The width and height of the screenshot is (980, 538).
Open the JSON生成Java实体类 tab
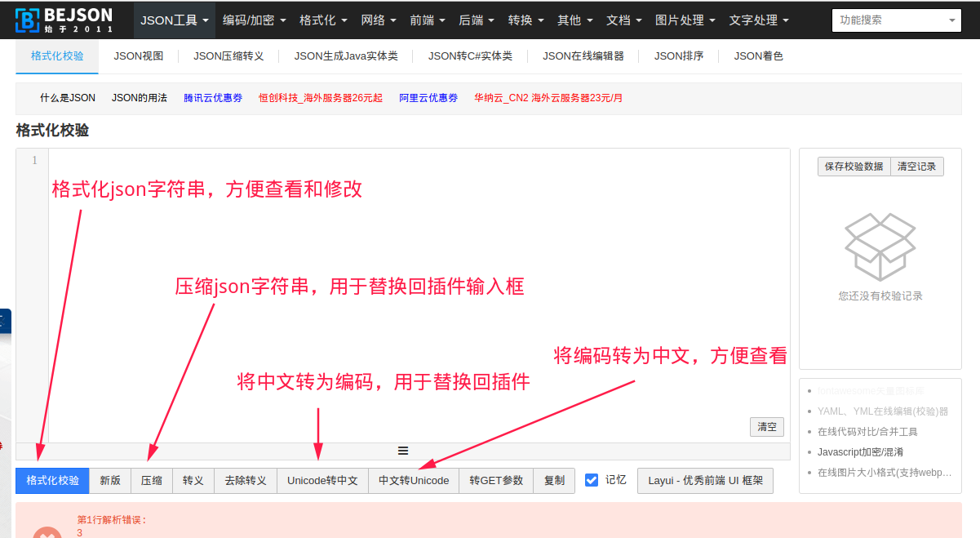346,56
